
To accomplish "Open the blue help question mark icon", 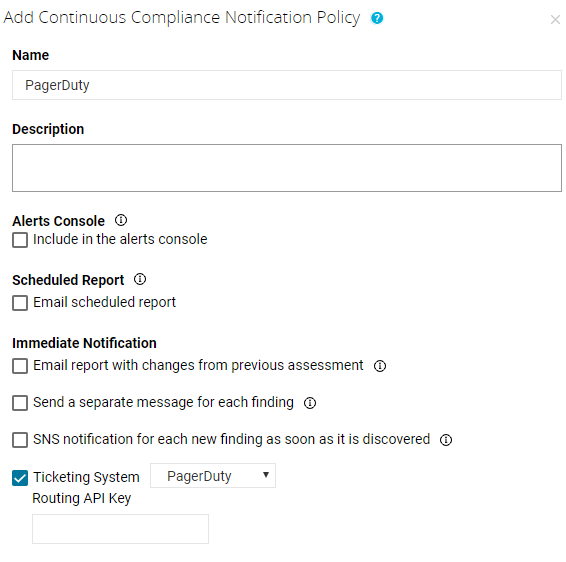I will tap(377, 18).
